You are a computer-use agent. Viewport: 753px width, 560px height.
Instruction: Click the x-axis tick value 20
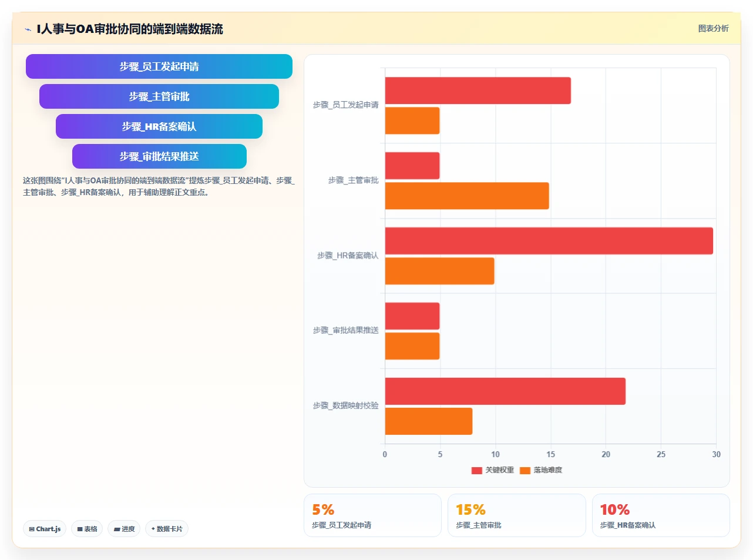606,454
